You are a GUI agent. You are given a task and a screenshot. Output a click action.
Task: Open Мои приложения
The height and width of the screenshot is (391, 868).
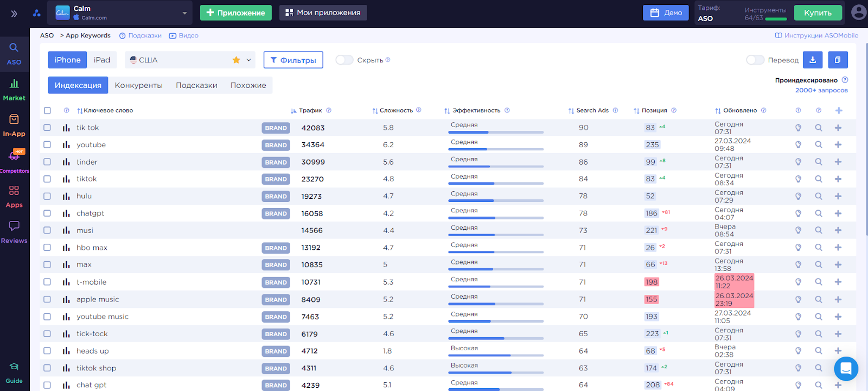click(x=323, y=12)
